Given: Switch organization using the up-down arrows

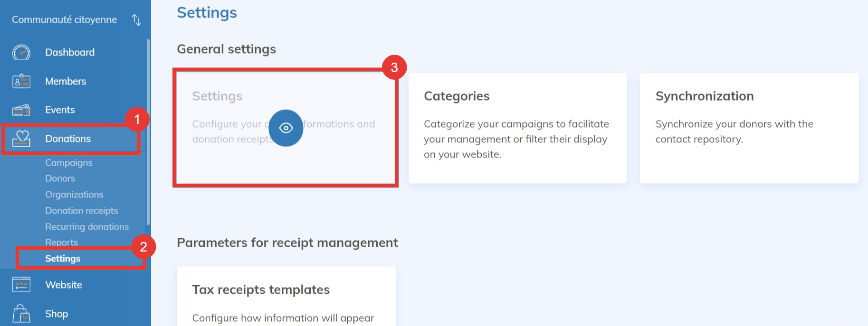Looking at the screenshot, I should pyautogui.click(x=136, y=20).
